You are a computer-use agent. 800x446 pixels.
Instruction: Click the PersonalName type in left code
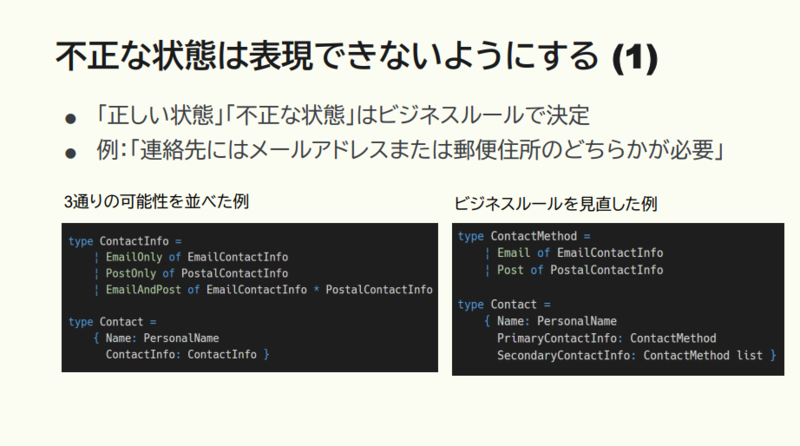click(181, 338)
